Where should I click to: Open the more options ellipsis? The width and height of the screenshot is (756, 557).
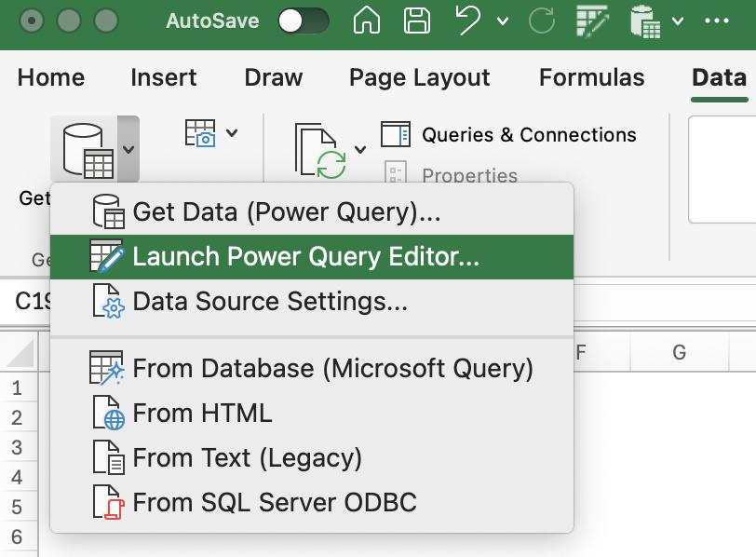pos(717,20)
